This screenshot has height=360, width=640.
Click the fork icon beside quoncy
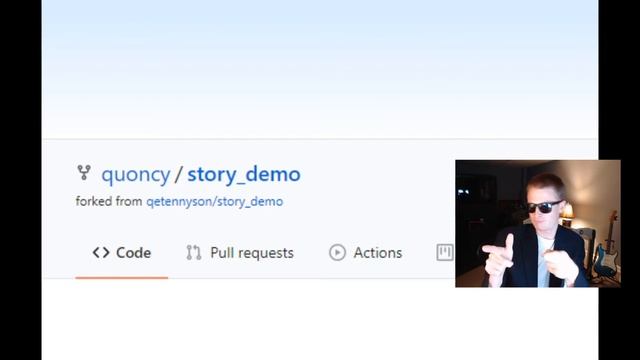click(84, 173)
